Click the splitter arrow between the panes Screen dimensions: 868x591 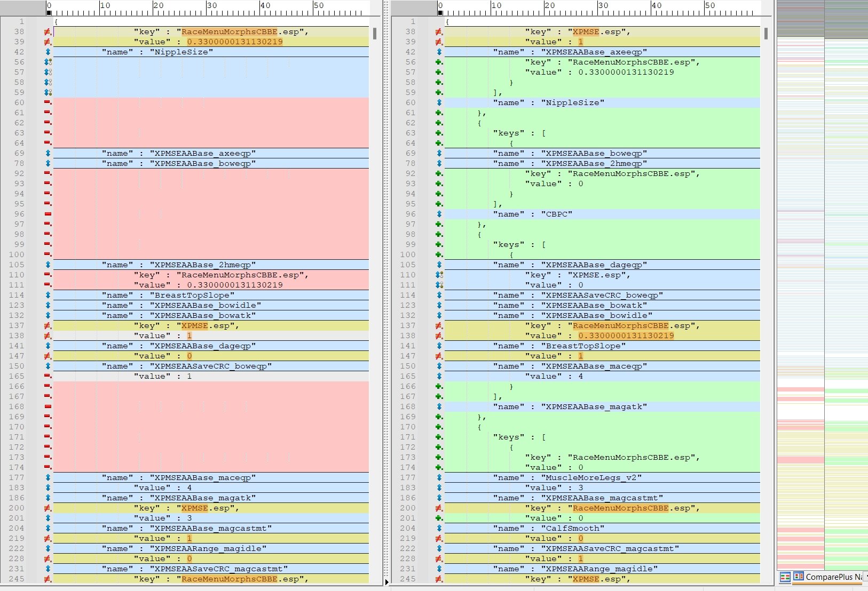coord(387,582)
